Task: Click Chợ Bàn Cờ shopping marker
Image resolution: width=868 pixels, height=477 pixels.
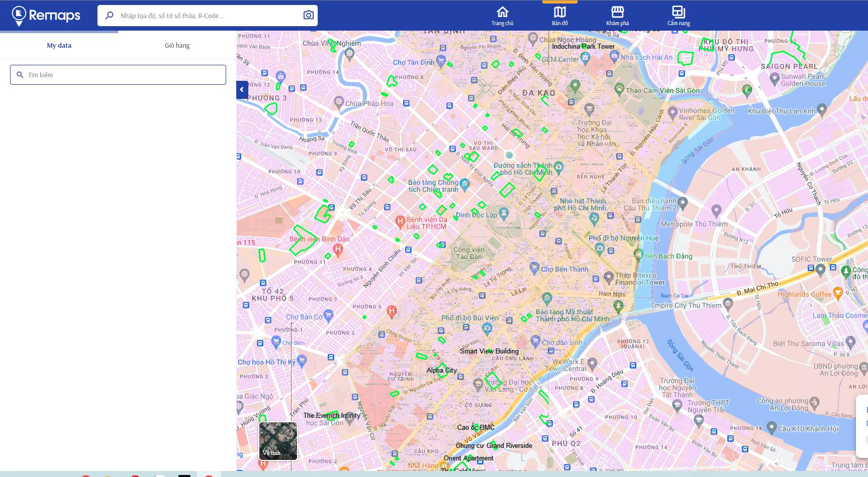Action: (x=328, y=315)
